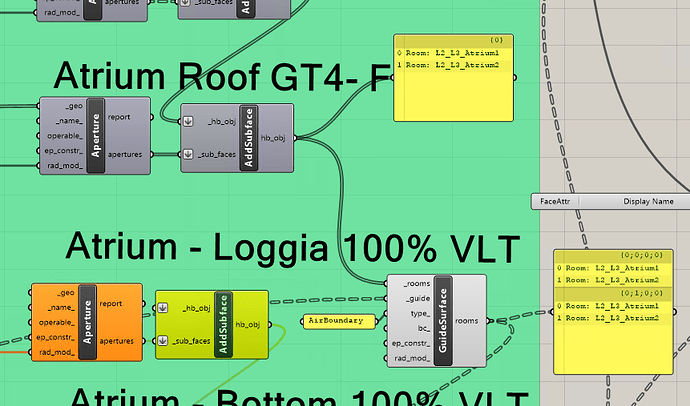Image resolution: width=690 pixels, height=406 pixels.
Task: Select the AirBoundary text panel
Action: pyautogui.click(x=339, y=321)
